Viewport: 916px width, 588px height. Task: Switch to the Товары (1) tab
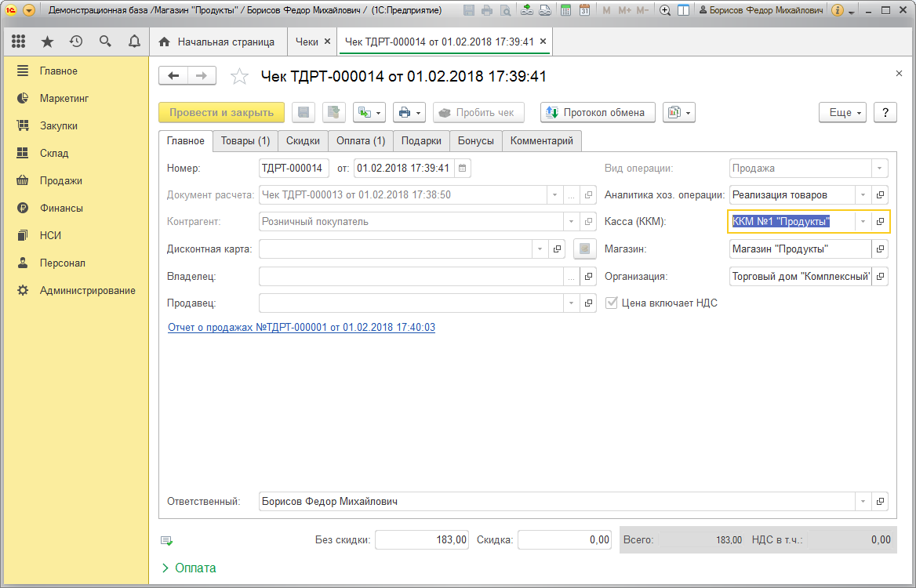[245, 140]
